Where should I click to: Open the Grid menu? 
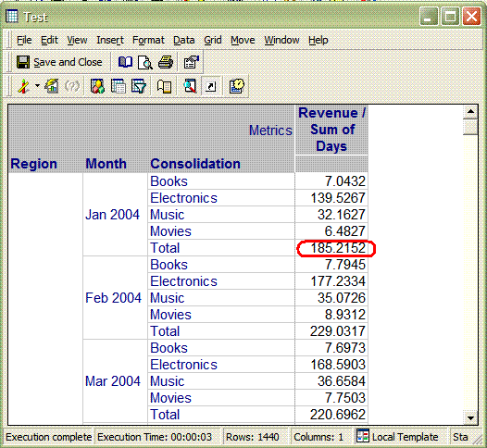(213, 40)
